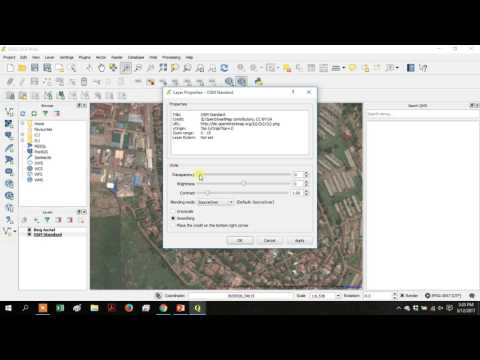Open the Edit menu
This screenshot has height=360, width=480.
[23, 57]
